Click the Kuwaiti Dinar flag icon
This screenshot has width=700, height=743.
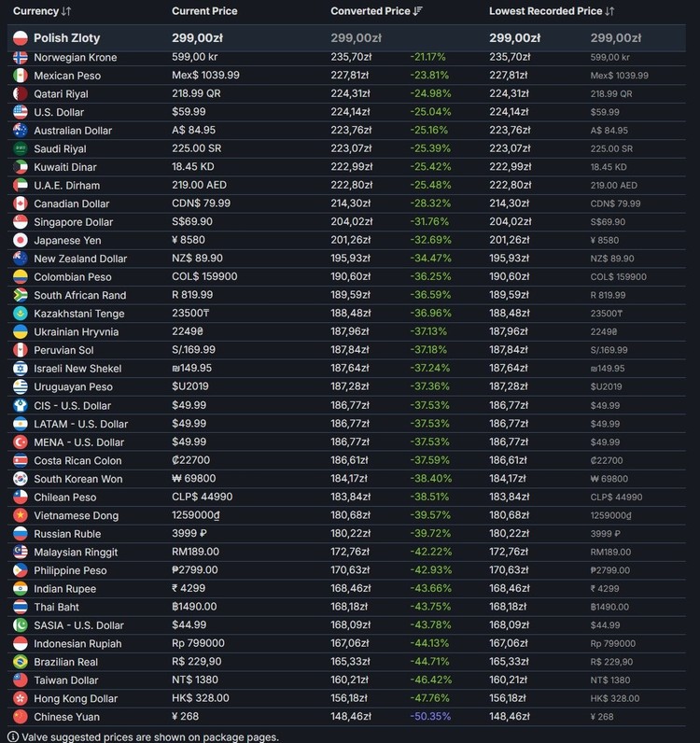click(x=21, y=167)
